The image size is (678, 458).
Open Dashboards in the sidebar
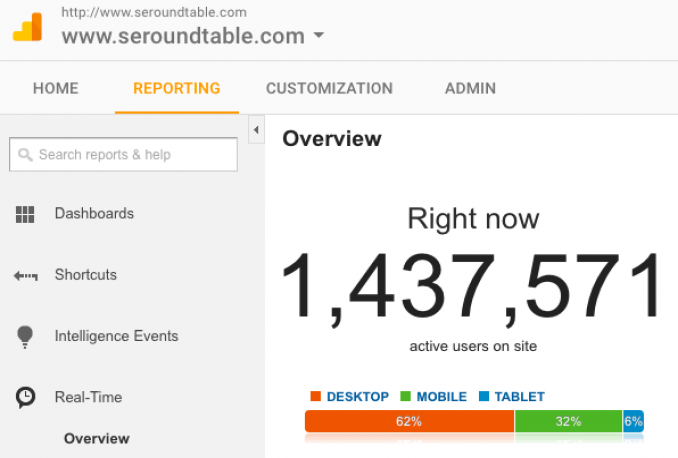pyautogui.click(x=94, y=213)
